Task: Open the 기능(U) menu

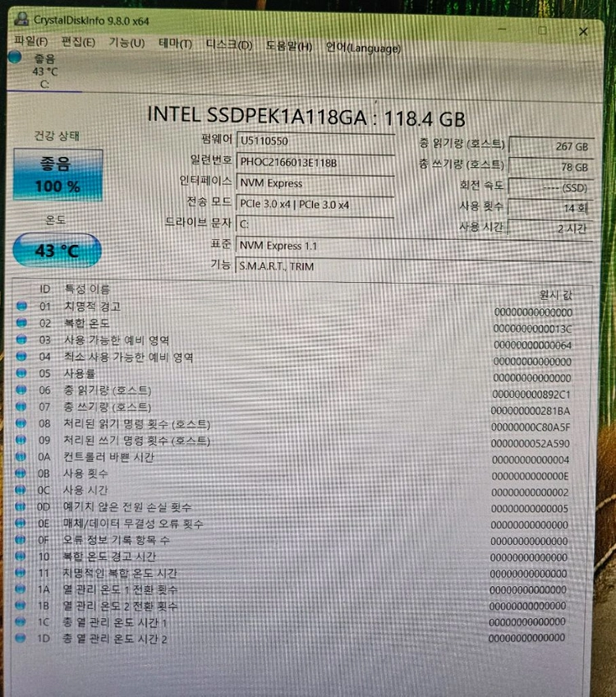Action: (127, 43)
